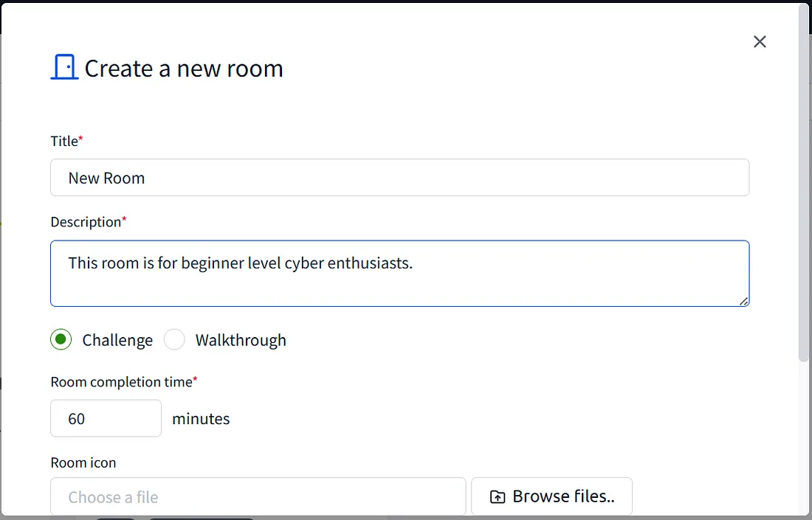Click the Room completion time label

120,381
